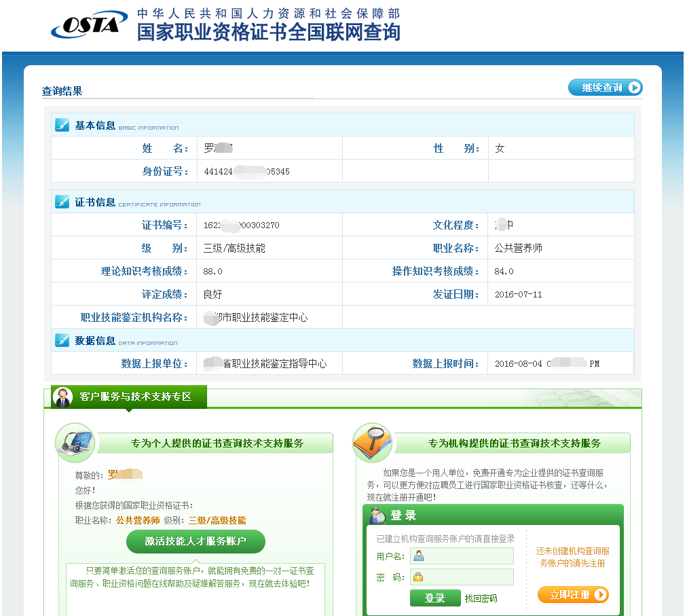687x616 pixels.
Task: Click the operation score value 84.0
Action: click(x=504, y=272)
